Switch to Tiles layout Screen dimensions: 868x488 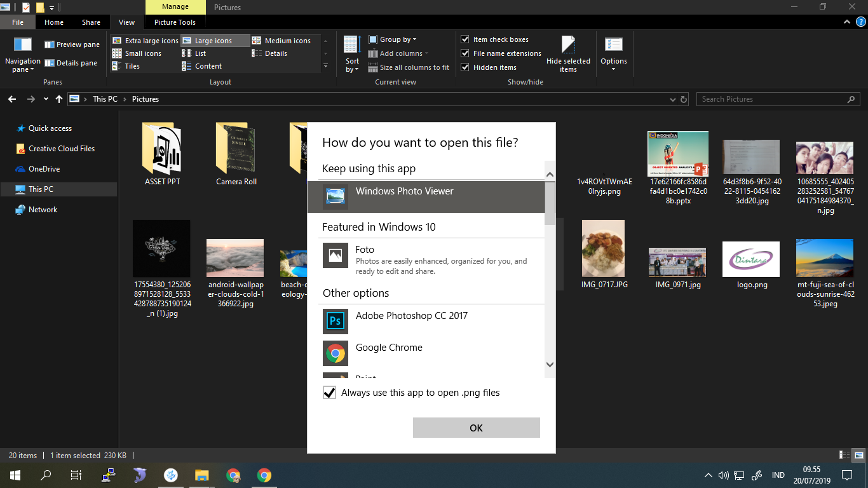126,66
